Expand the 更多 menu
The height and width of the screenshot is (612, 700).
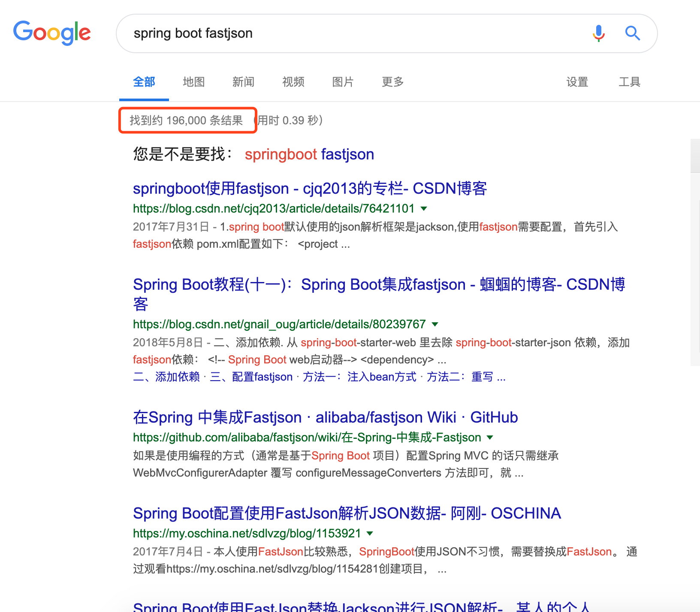click(393, 82)
